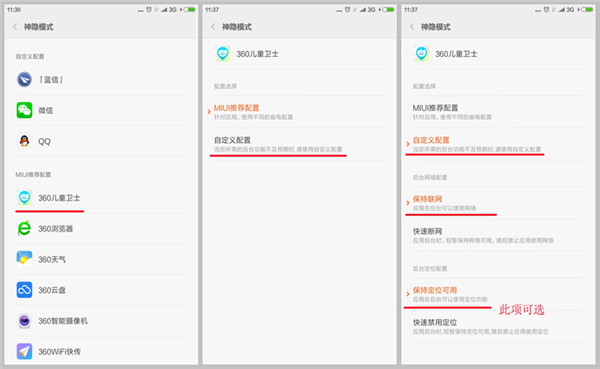The height and width of the screenshot is (369, 600).
Task: Choose 保持定位可用 background location option
Action: point(497,294)
